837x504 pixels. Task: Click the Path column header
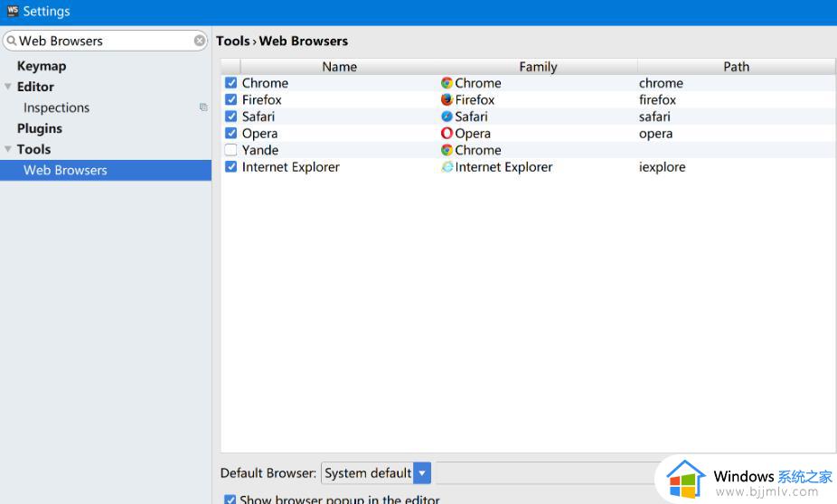click(x=736, y=67)
